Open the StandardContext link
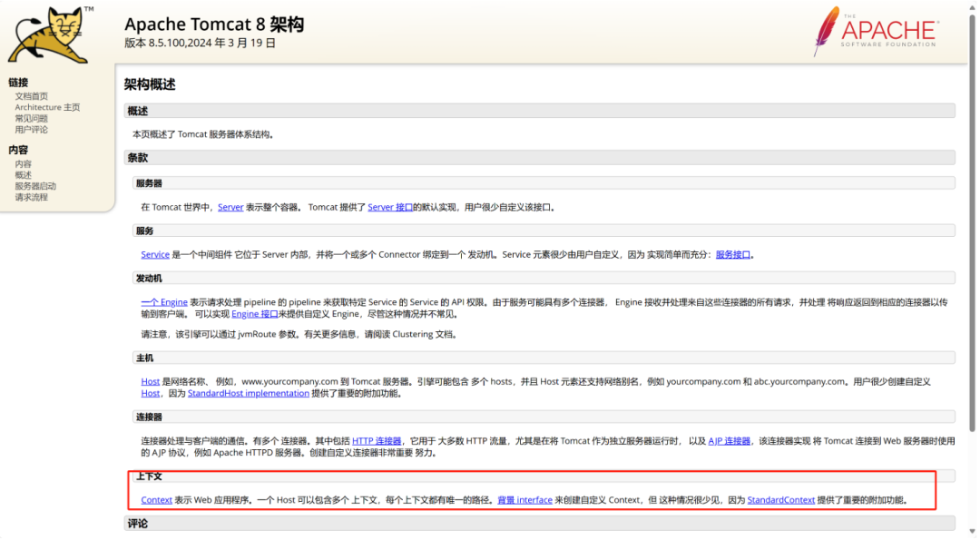980x540 pixels. (x=780, y=501)
